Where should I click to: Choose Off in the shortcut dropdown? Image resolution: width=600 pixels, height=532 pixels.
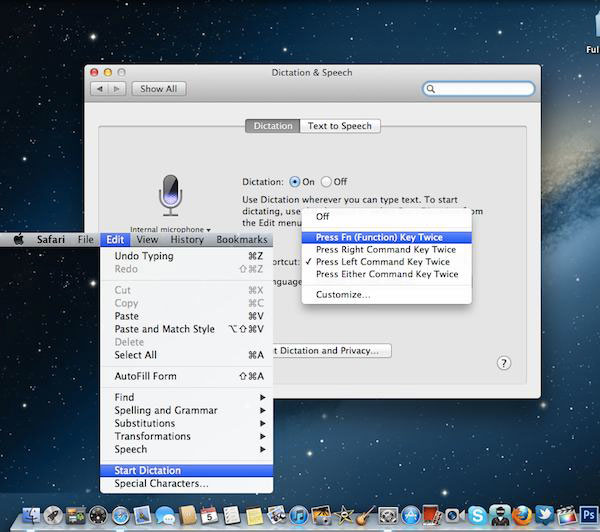pyautogui.click(x=386, y=217)
